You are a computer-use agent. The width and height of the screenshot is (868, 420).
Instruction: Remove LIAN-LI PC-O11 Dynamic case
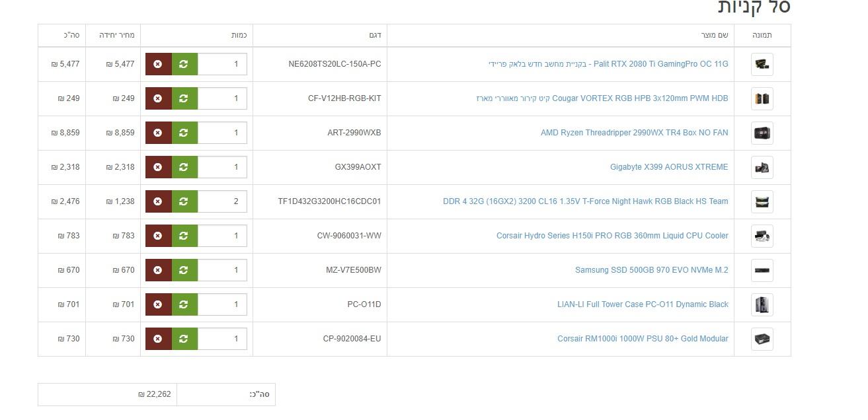point(158,304)
